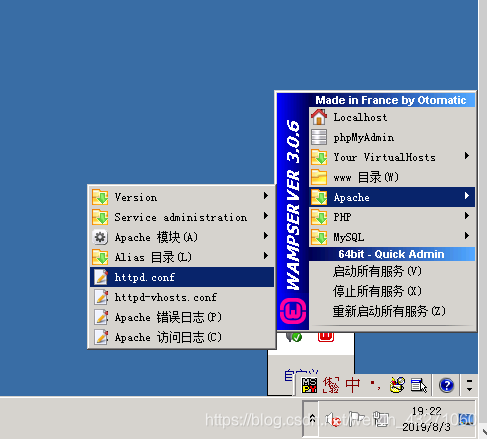Click the gear icon for Apache modules

point(100,237)
